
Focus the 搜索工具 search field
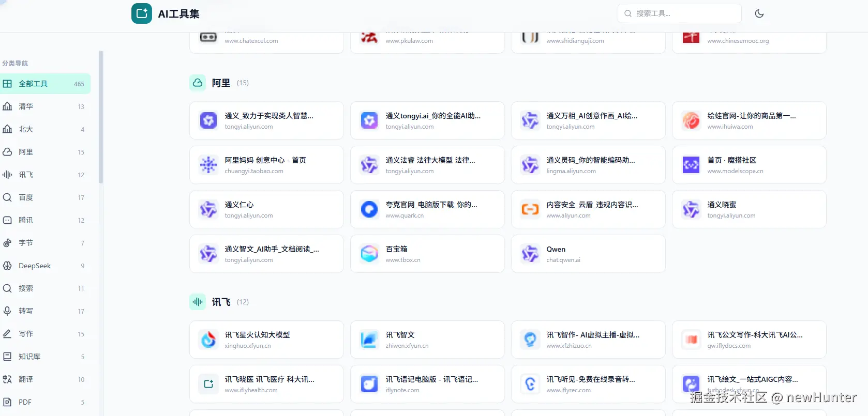pos(680,13)
